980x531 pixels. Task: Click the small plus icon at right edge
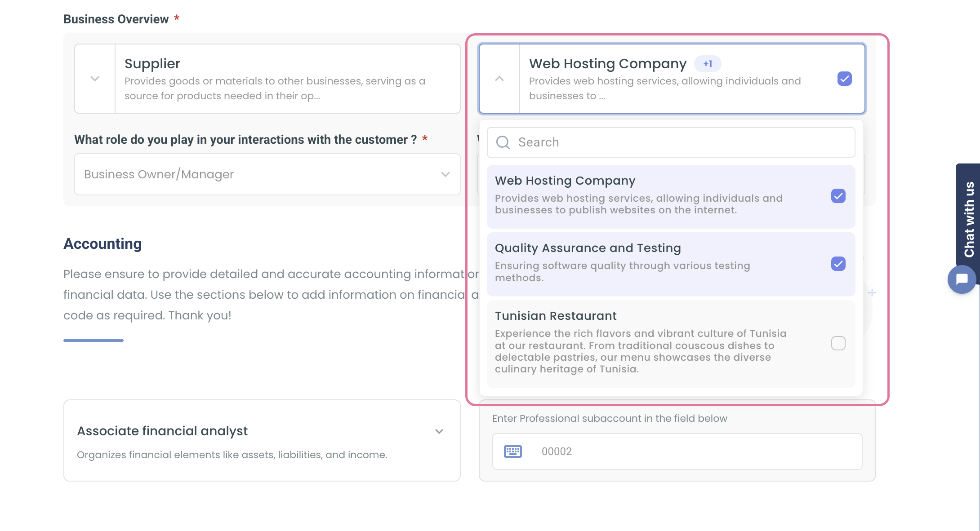pos(872,293)
